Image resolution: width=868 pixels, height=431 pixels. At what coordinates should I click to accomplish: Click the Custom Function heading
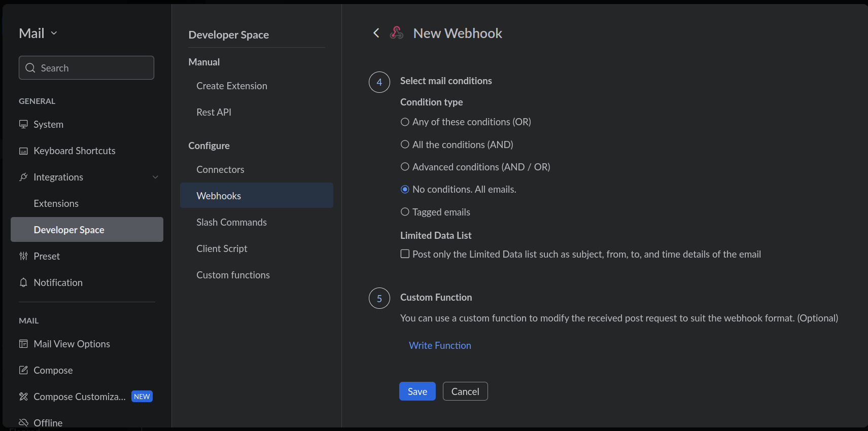pos(436,297)
